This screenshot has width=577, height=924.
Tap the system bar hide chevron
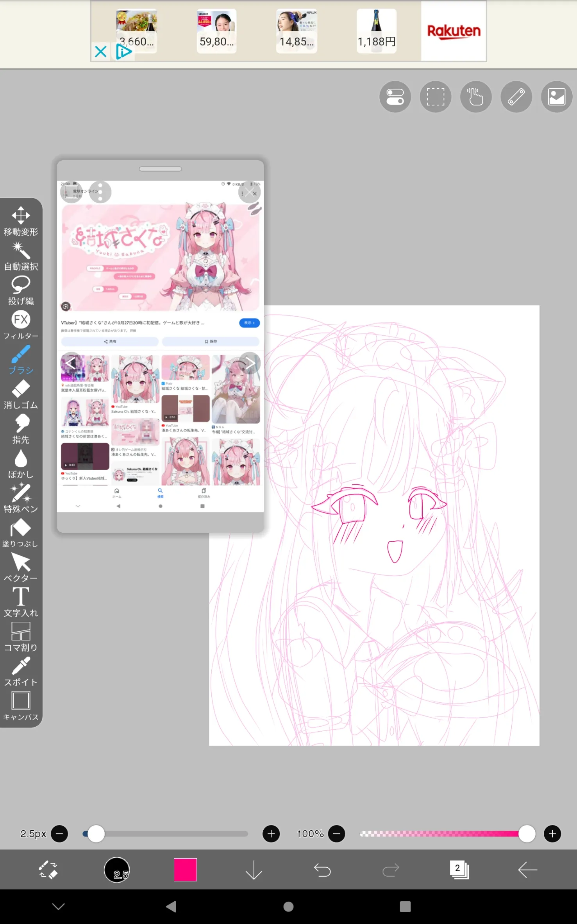click(x=59, y=906)
